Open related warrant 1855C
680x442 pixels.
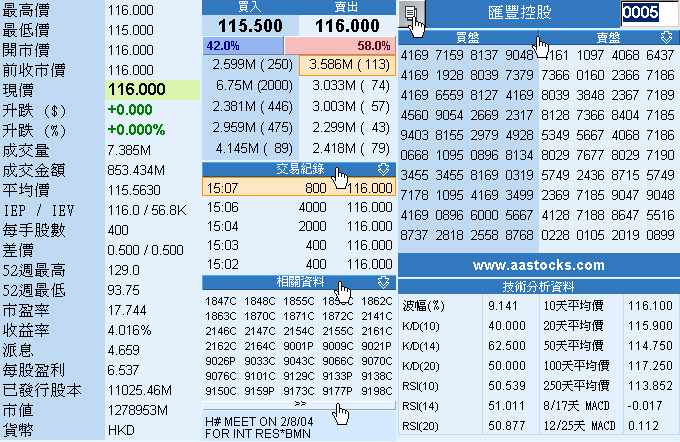pyautogui.click(x=299, y=301)
